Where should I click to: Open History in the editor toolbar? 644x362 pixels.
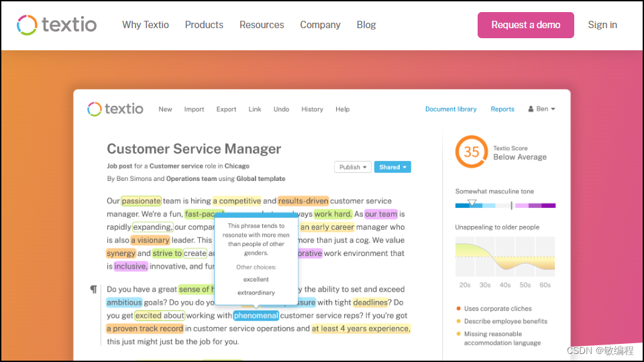(312, 109)
